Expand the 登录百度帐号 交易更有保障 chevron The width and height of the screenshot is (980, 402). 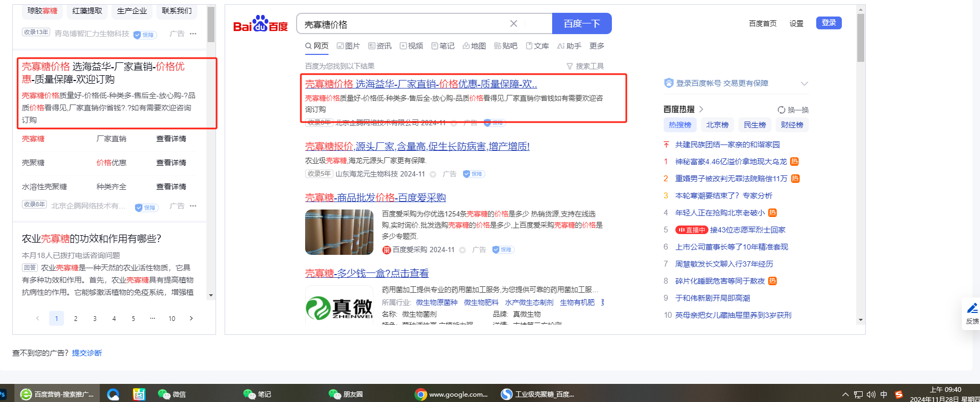pyautogui.click(x=804, y=84)
